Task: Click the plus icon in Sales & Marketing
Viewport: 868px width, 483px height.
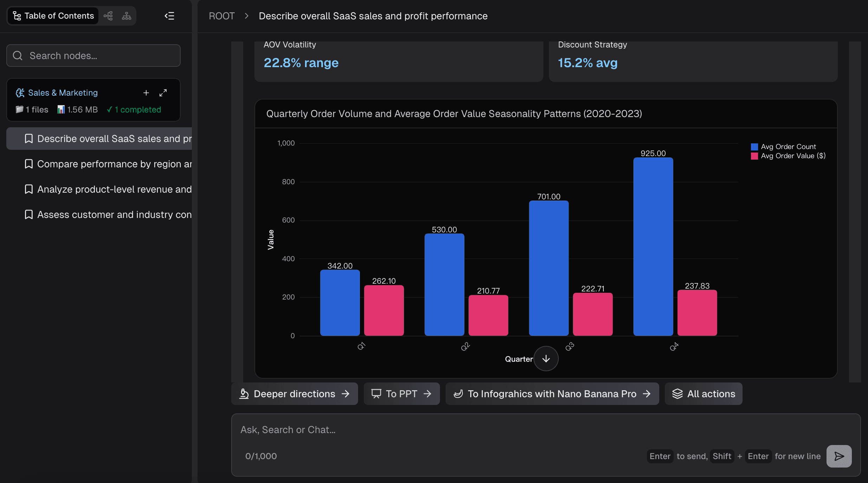Action: [x=146, y=93]
